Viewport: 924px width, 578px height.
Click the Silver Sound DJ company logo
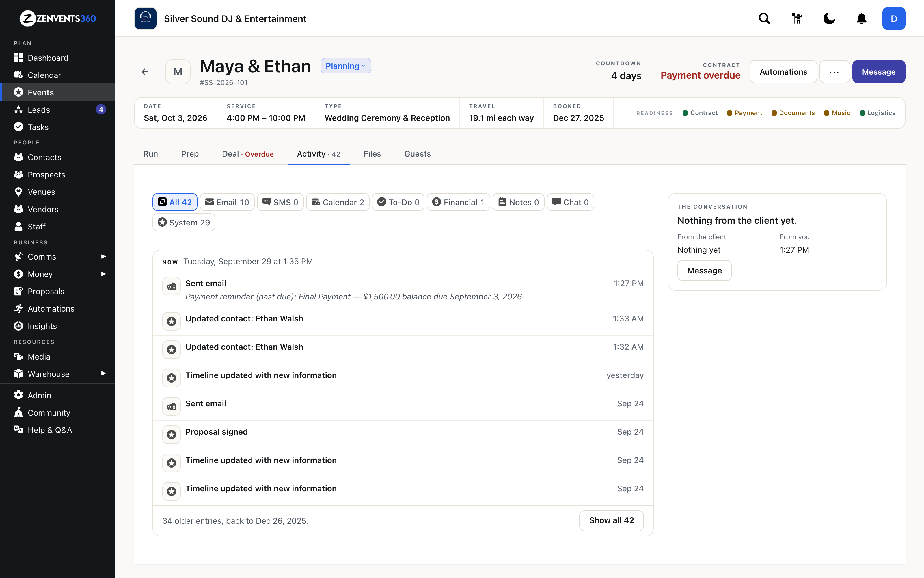point(146,18)
